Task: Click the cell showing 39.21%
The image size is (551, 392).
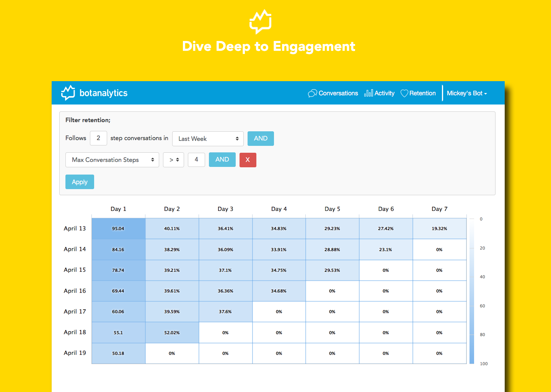Action: point(172,270)
